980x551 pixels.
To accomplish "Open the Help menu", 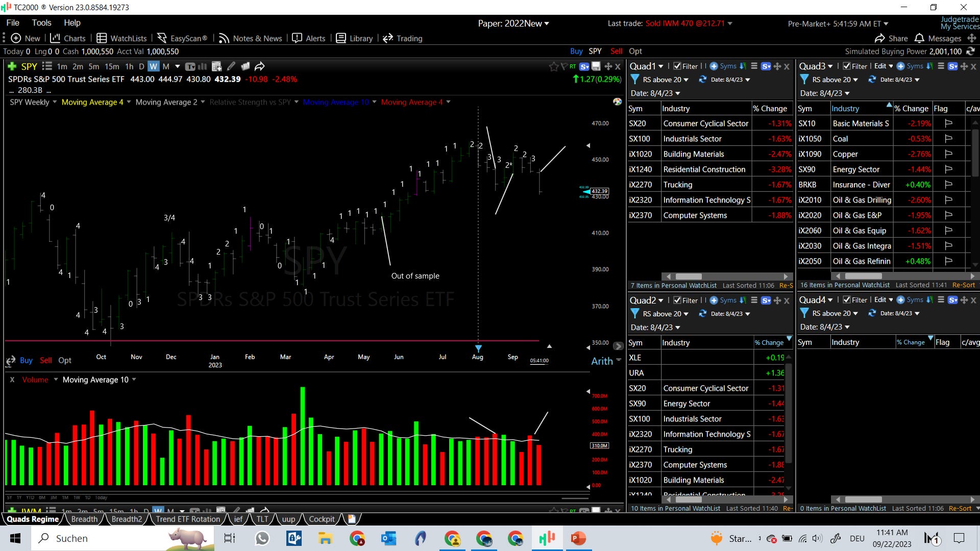I will point(72,22).
